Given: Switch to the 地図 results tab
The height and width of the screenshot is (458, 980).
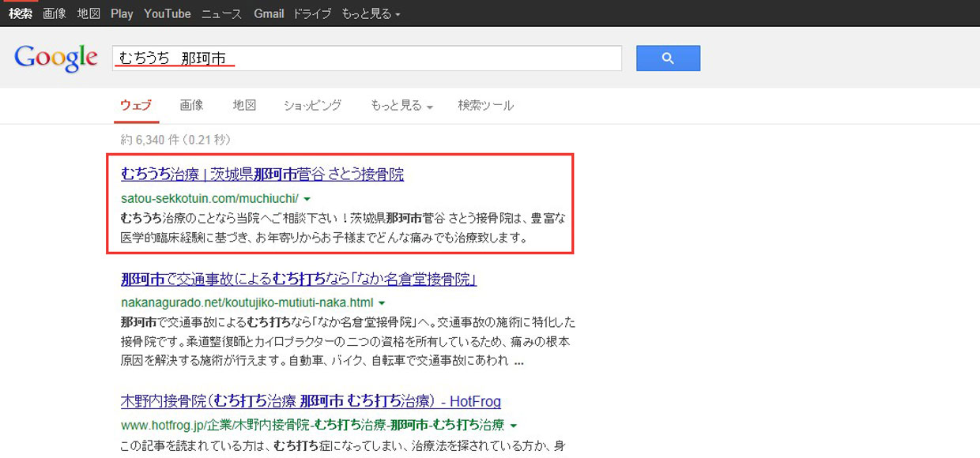Looking at the screenshot, I should point(244,105).
